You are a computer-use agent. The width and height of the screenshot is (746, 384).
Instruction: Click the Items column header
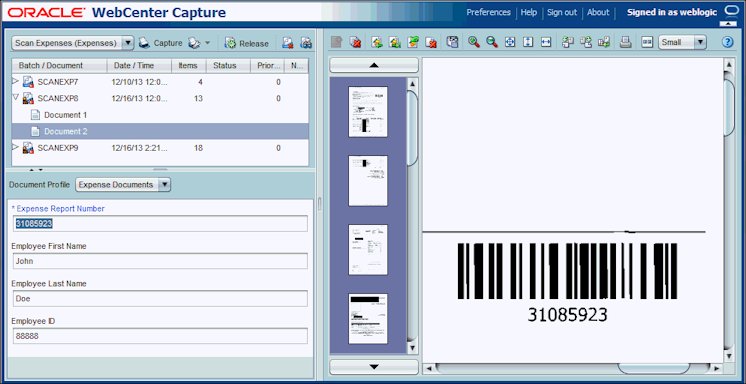[x=188, y=66]
